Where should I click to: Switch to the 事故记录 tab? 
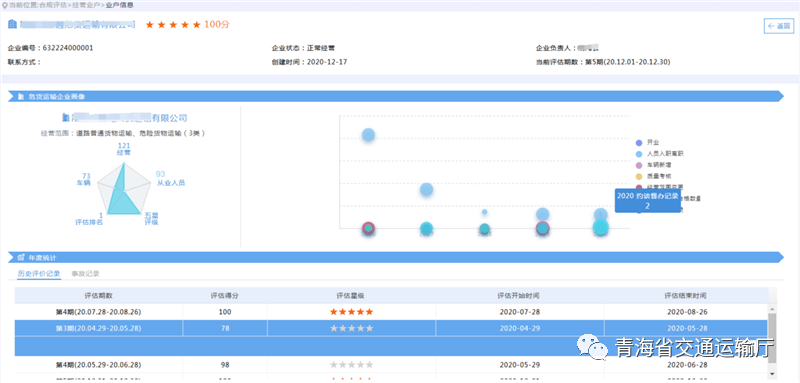coord(85,274)
